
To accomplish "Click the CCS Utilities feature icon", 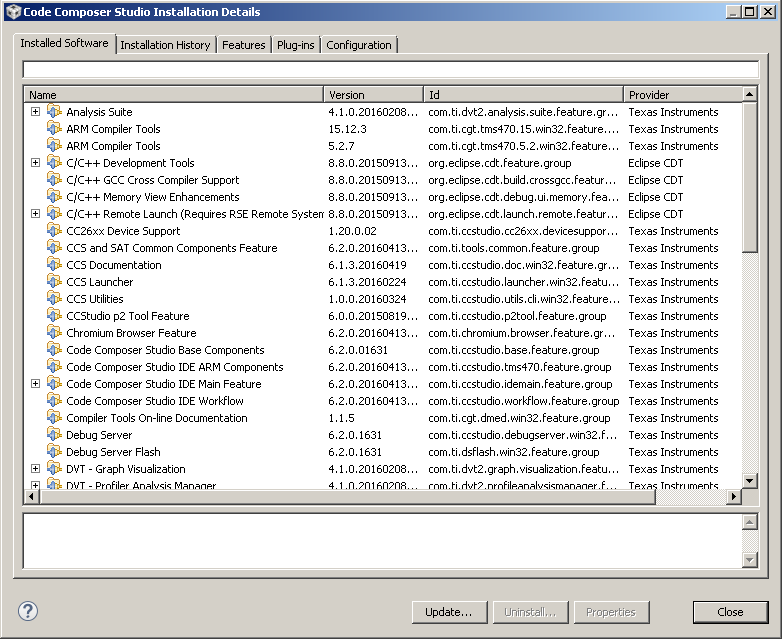I will tap(54, 298).
